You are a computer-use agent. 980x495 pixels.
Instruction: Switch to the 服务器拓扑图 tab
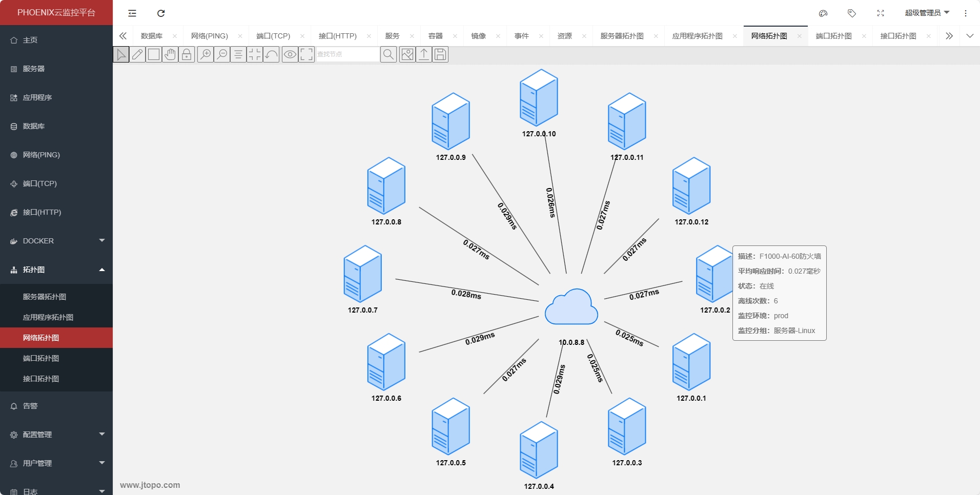[622, 36]
